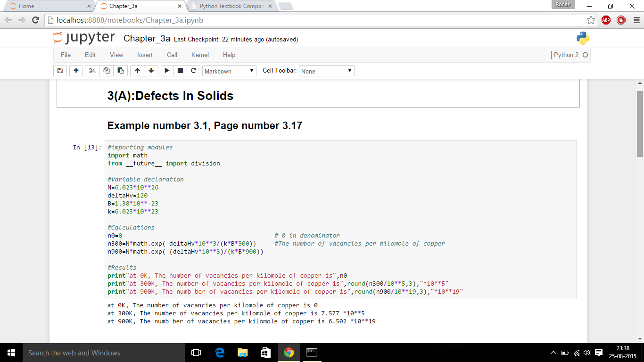Interrupt the kernel with stop button
Image resolution: width=644 pixels, height=362 pixels.
pyautogui.click(x=180, y=71)
